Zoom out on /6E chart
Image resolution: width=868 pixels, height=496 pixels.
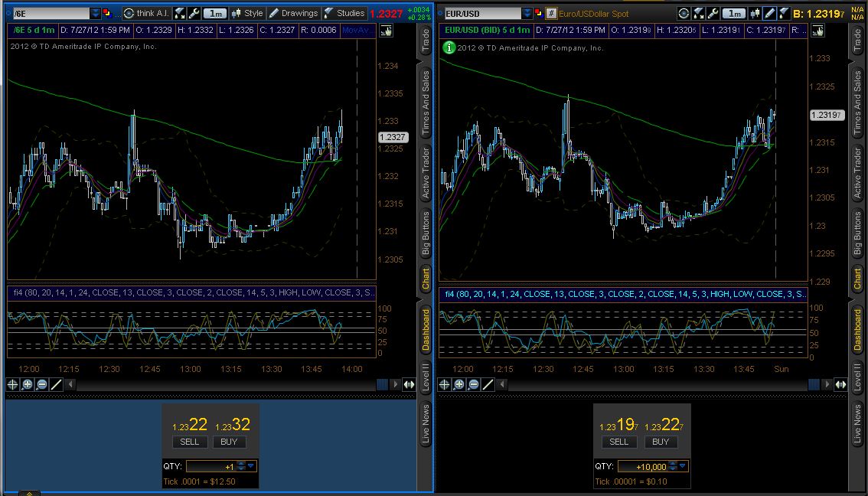(41, 384)
